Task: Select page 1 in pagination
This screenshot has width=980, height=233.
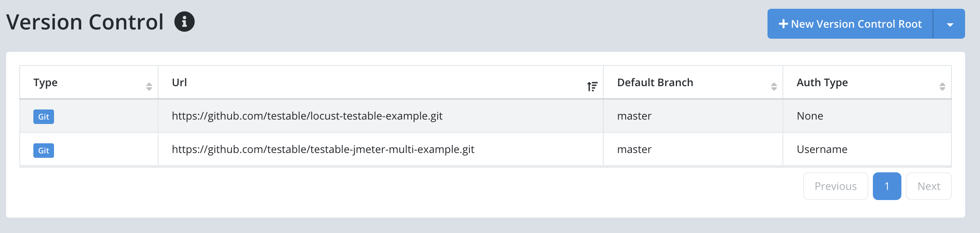Action: point(887,186)
